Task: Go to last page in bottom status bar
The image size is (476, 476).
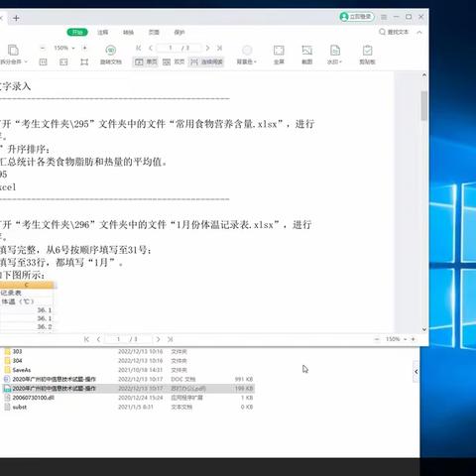Action: pyautogui.click(x=171, y=339)
